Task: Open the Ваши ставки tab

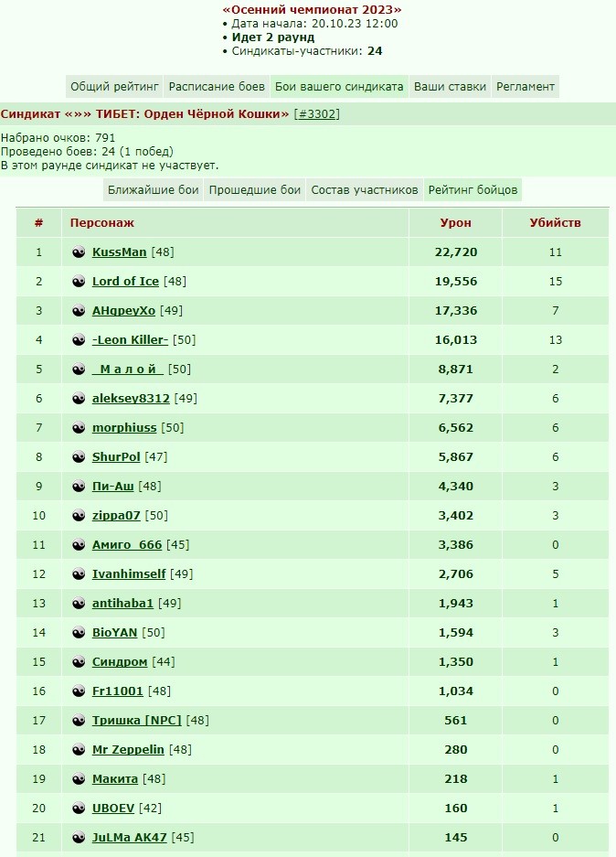Action: click(x=450, y=86)
